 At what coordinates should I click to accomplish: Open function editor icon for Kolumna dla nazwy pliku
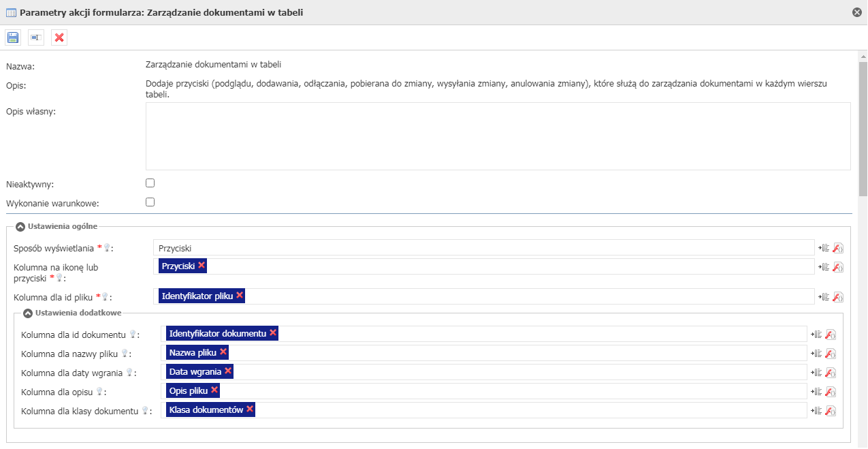click(x=831, y=354)
